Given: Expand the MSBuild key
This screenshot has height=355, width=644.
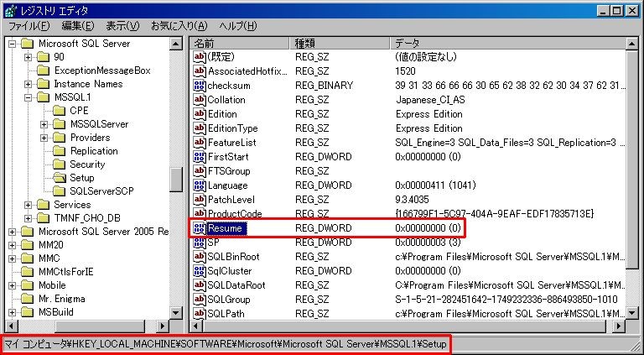Looking at the screenshot, I should (x=13, y=312).
